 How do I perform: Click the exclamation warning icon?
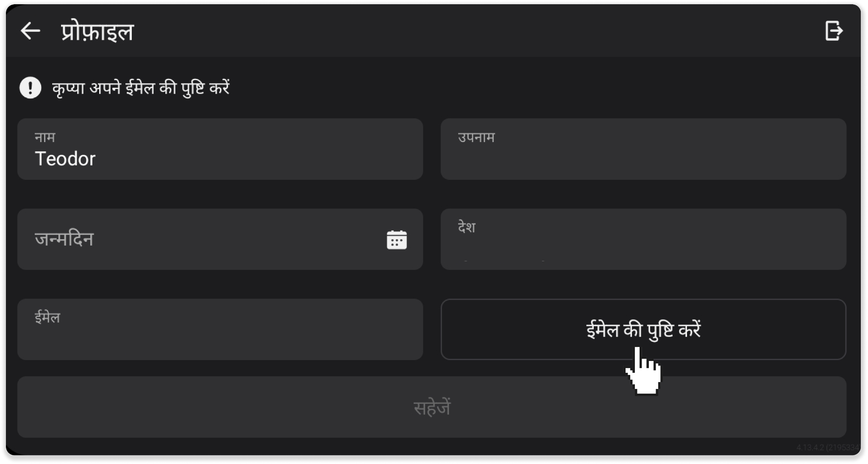click(30, 88)
